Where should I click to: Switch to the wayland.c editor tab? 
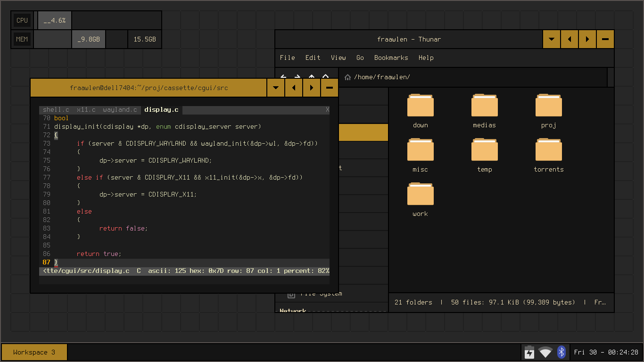click(120, 110)
